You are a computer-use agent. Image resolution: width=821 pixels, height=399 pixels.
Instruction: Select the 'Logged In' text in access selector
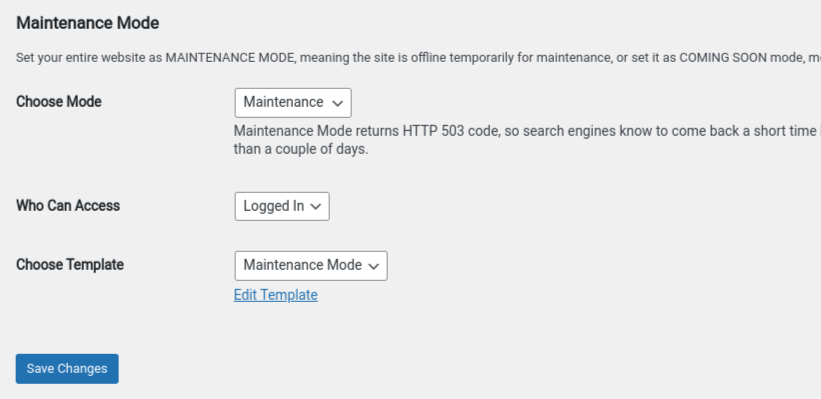[273, 206]
